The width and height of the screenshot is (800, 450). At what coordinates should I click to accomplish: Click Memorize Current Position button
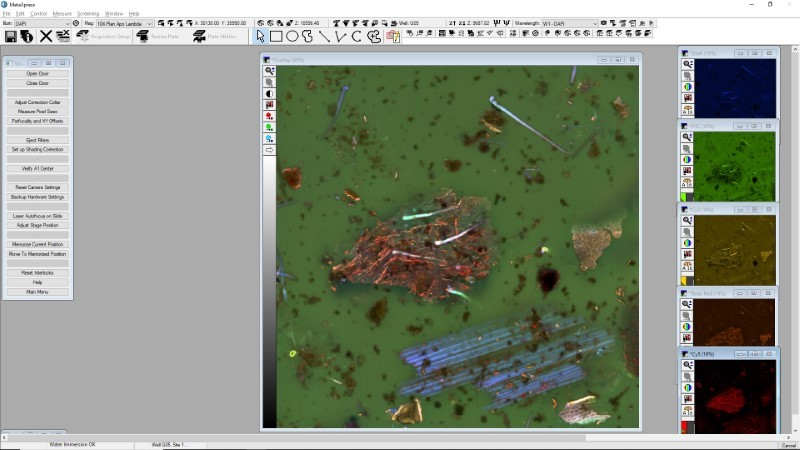[37, 244]
